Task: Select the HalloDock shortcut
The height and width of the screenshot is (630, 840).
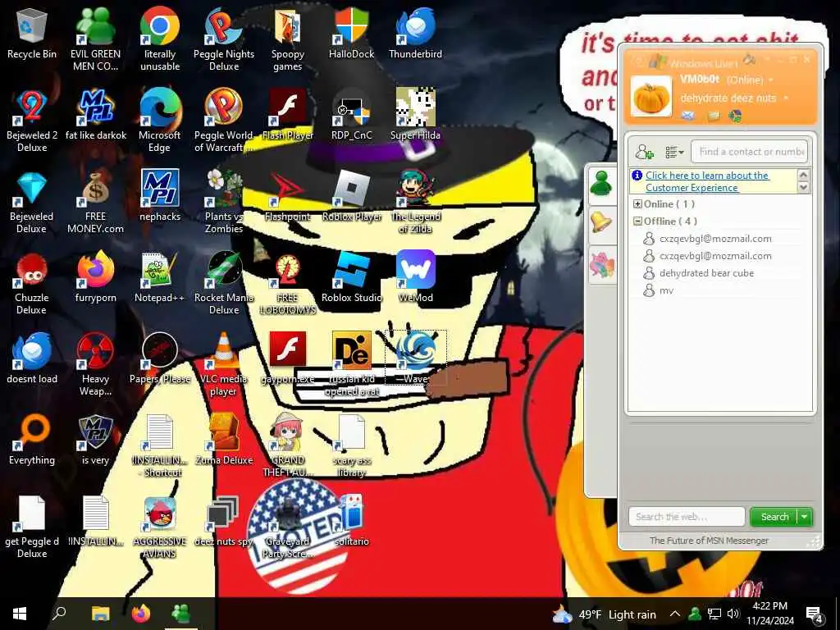Action: pos(351,33)
